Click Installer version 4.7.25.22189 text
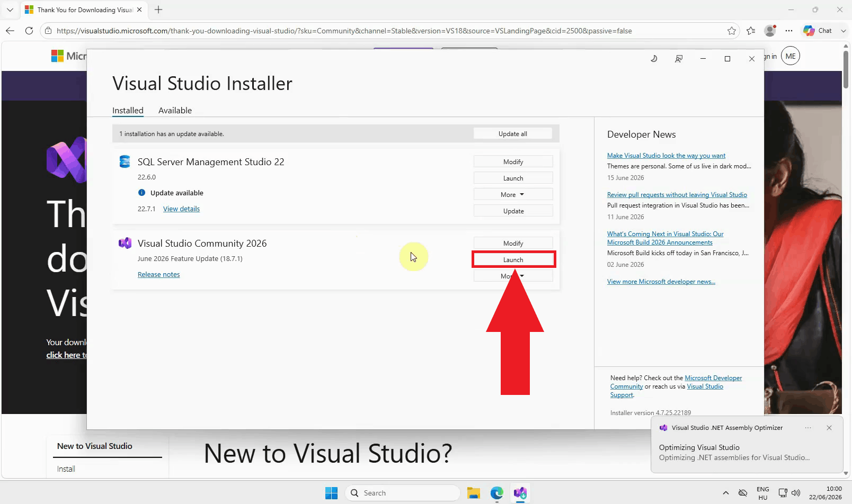The image size is (852, 504). tap(650, 412)
